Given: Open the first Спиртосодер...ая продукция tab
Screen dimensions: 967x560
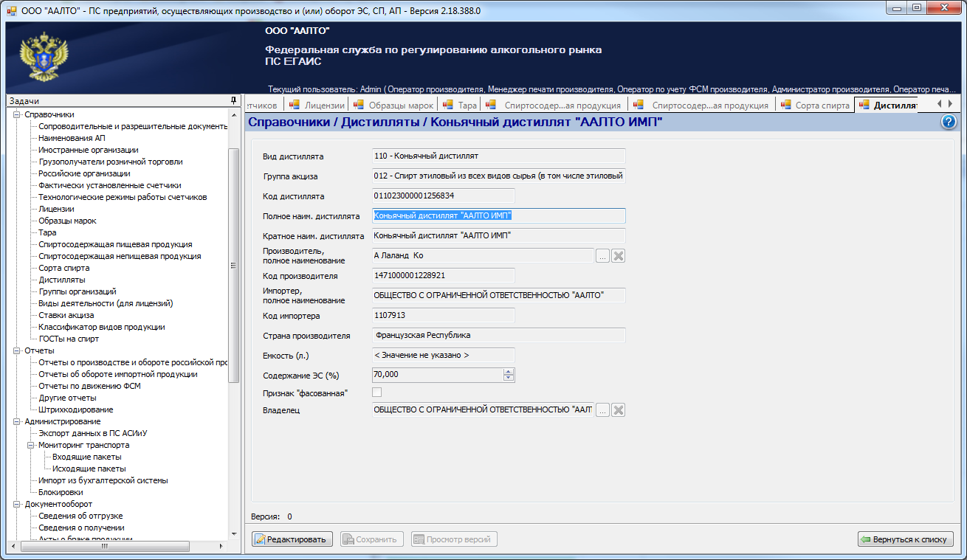Looking at the screenshot, I should (554, 105).
